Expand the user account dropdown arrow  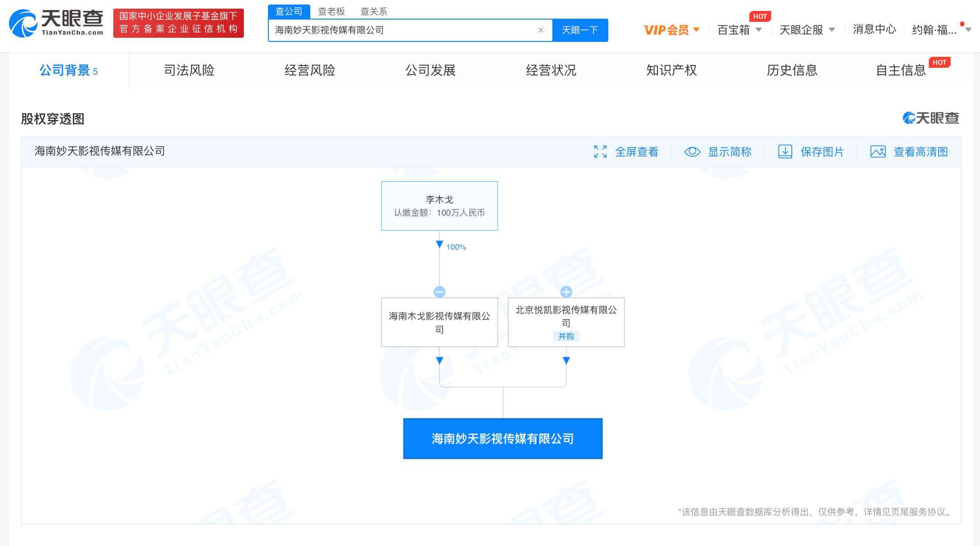click(x=969, y=30)
